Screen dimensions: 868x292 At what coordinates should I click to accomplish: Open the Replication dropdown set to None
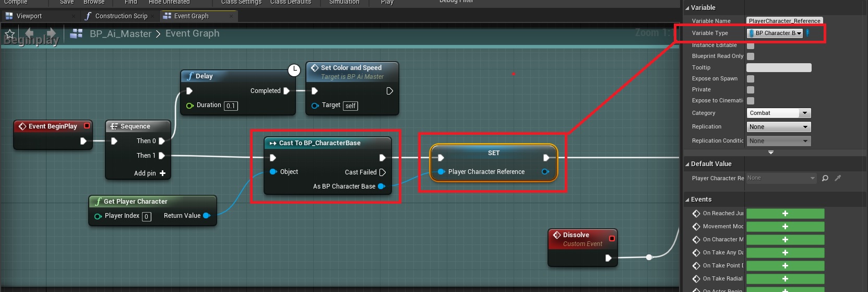(778, 127)
